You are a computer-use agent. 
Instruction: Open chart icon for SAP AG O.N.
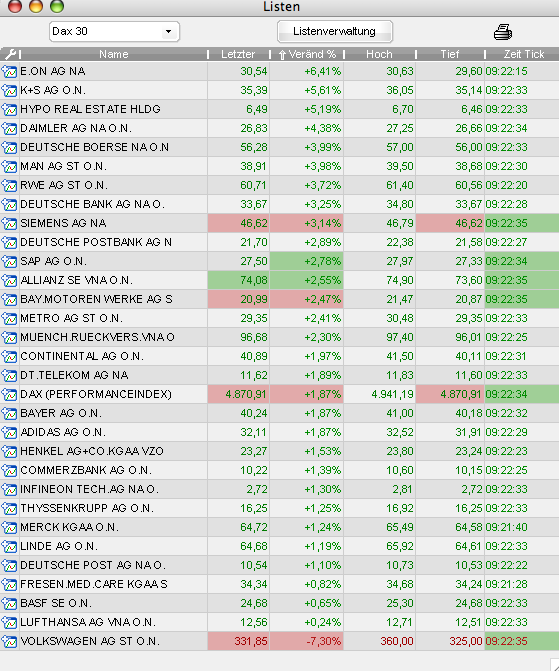click(x=9, y=261)
